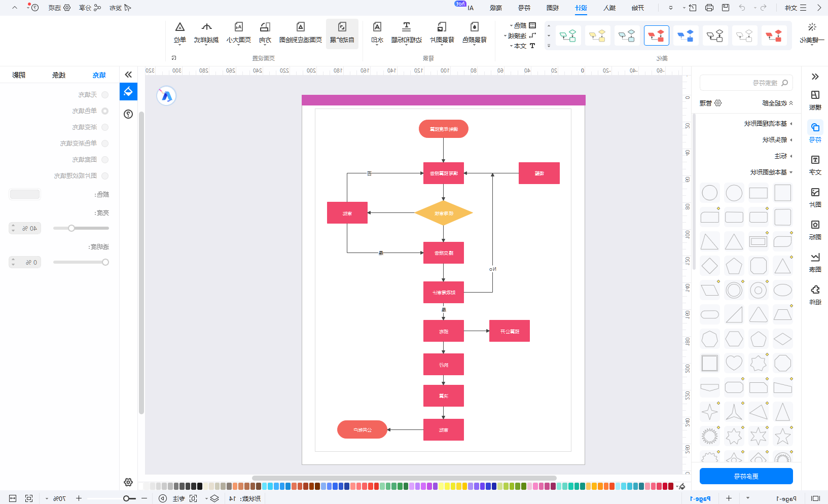The height and width of the screenshot is (504, 828).
Task: Click the Manage (管理) library button
Action: click(x=710, y=103)
